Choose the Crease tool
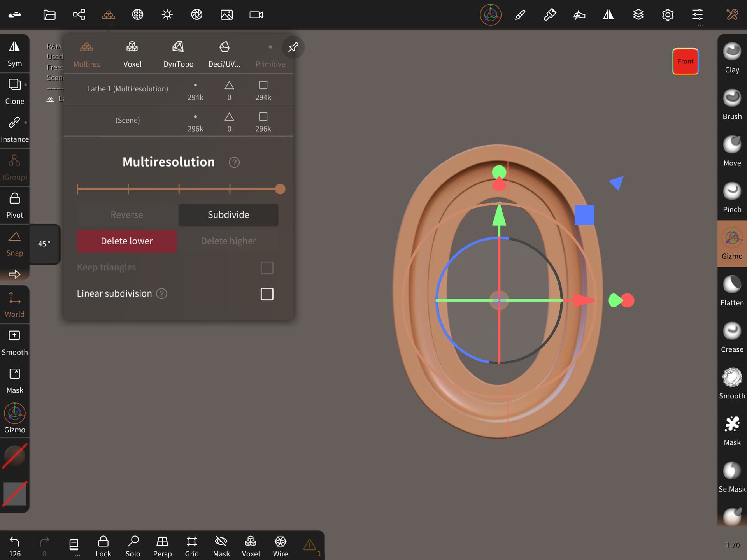 pos(732,337)
